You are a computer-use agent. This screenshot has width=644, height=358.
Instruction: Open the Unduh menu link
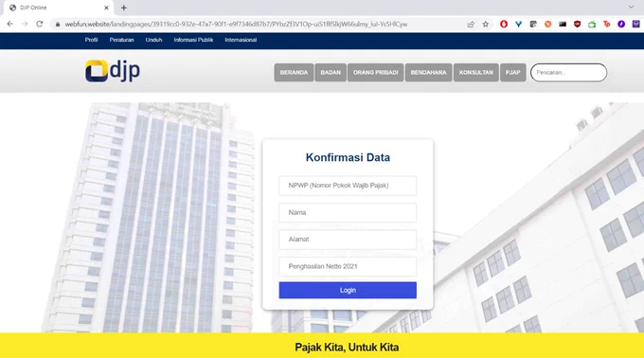[x=153, y=40]
